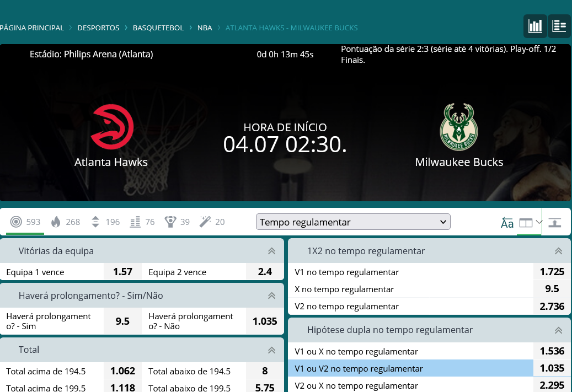Collapse the Haverá prolongamento? - Sim/Não section
572x392 pixels.
[271, 296]
